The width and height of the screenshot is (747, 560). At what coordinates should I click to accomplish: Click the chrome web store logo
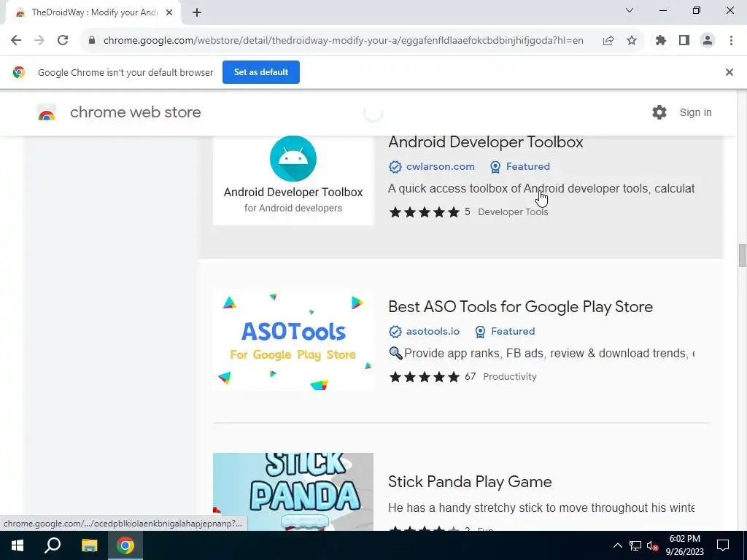click(46, 112)
